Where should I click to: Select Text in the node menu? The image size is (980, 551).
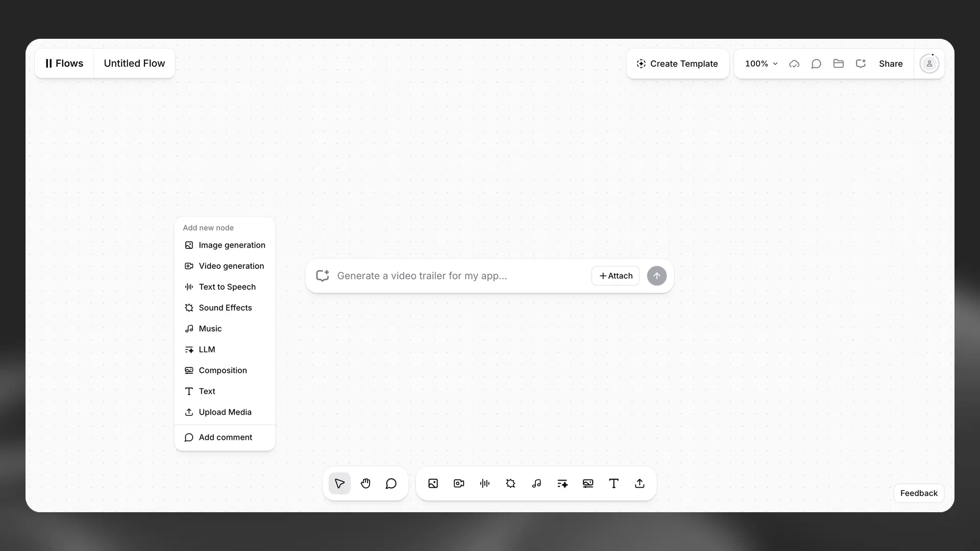(x=225, y=392)
